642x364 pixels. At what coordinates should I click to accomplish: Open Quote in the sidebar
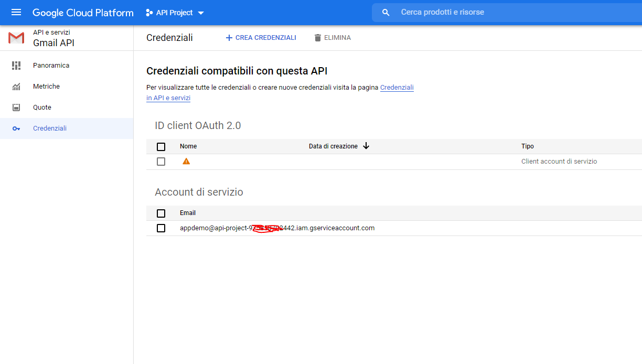point(67,108)
